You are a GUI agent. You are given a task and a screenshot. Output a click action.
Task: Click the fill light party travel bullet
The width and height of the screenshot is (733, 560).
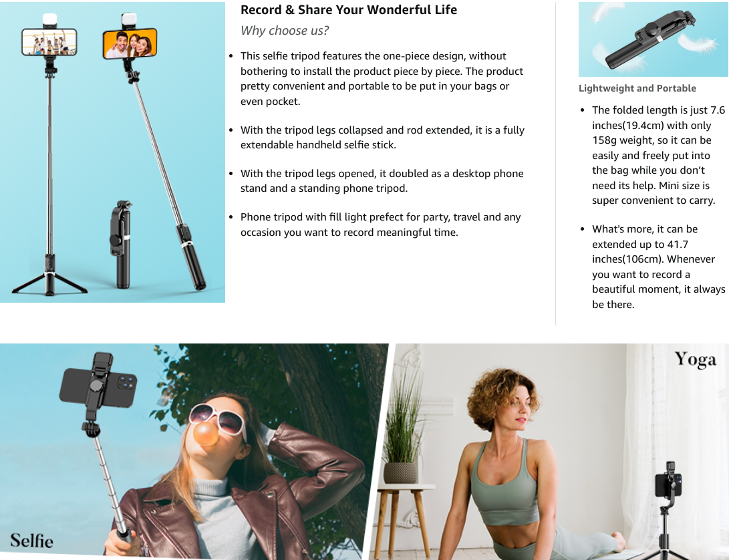pos(380,225)
